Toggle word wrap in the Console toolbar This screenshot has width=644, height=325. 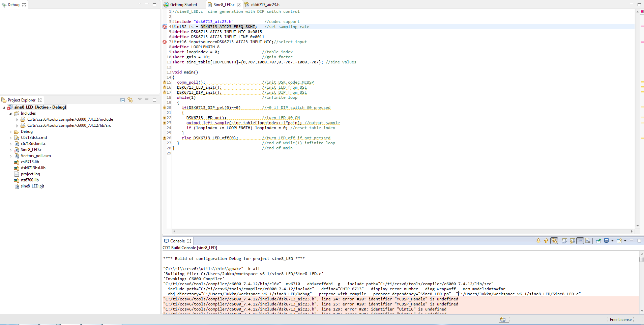pyautogui.click(x=580, y=241)
